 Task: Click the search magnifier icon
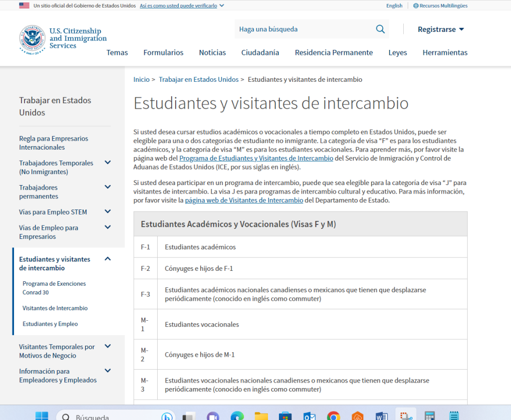(380, 29)
